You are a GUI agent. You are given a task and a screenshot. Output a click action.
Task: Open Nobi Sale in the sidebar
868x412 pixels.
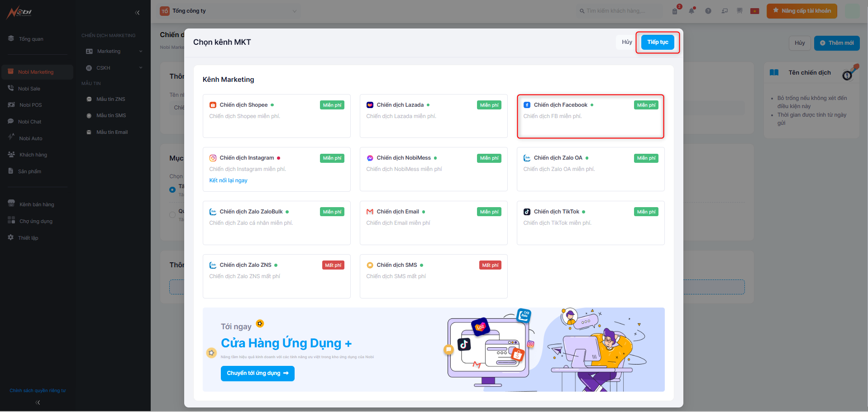pyautogui.click(x=29, y=89)
